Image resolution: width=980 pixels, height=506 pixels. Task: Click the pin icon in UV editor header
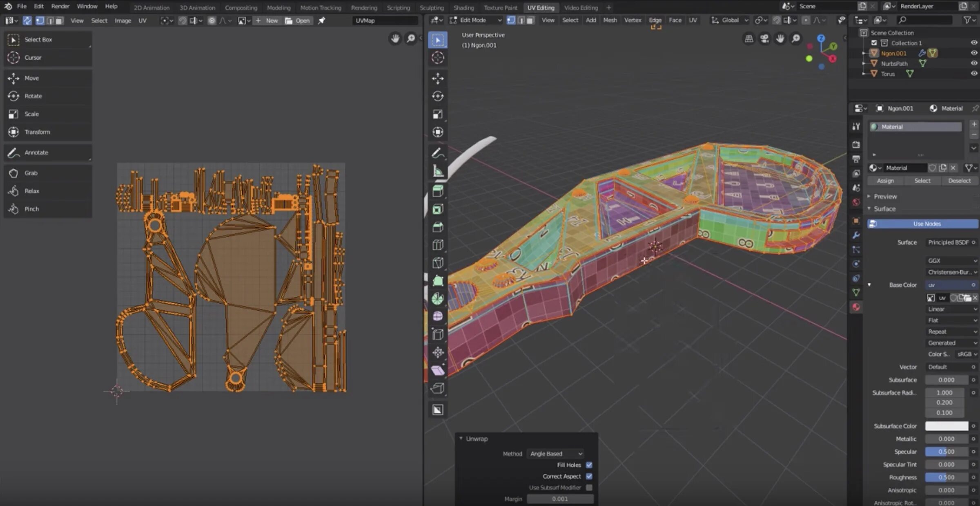[322, 20]
